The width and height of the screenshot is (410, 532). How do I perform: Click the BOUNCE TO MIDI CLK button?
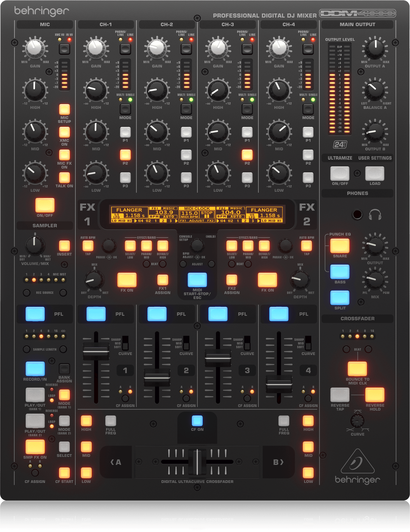coord(357,369)
